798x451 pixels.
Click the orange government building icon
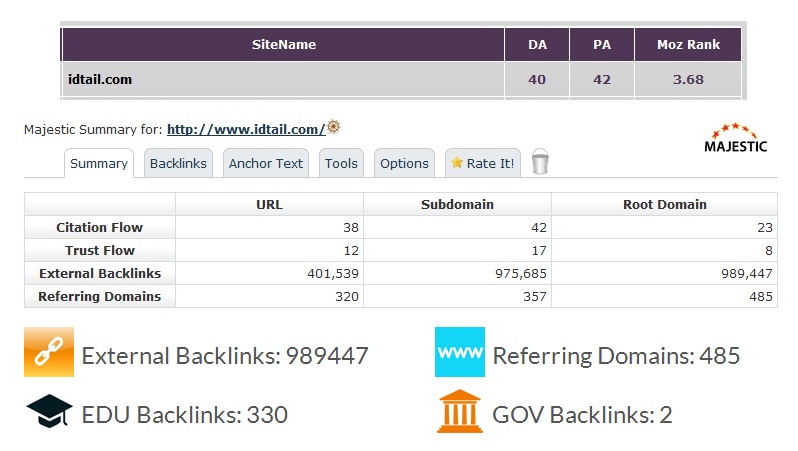[460, 412]
